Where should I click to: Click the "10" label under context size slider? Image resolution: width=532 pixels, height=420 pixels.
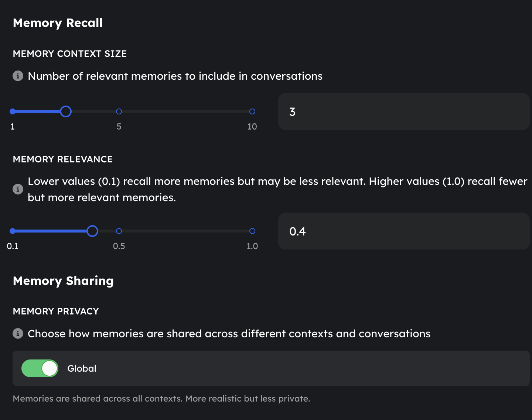(x=252, y=127)
